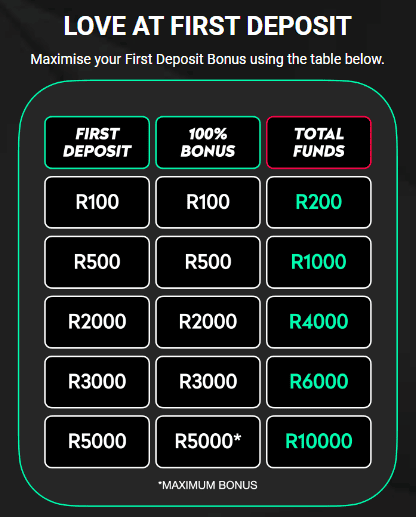Select the R500 bonus cell

[x=208, y=262]
